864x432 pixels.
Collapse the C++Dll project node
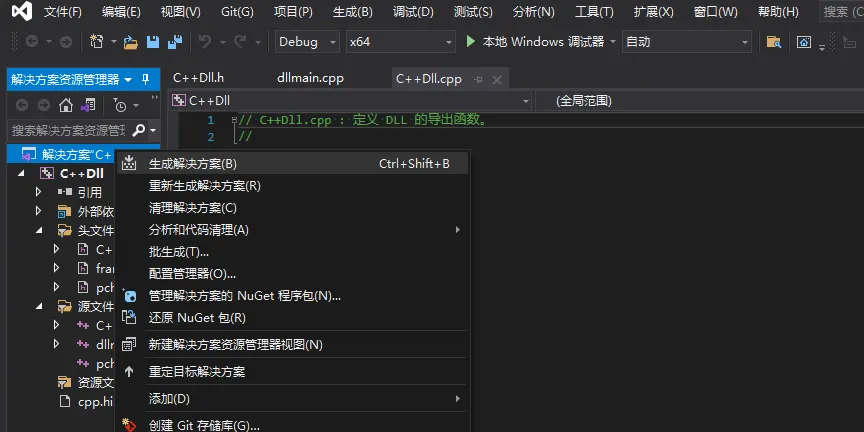[x=21, y=174]
